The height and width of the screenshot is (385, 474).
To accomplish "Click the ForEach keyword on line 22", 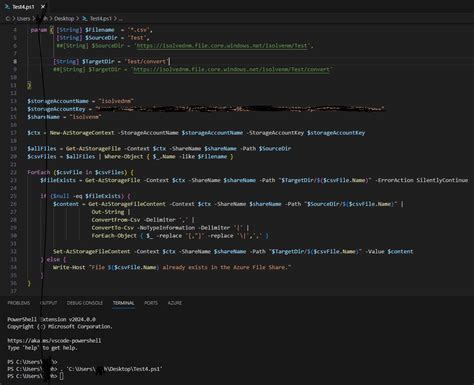I will click(39, 172).
